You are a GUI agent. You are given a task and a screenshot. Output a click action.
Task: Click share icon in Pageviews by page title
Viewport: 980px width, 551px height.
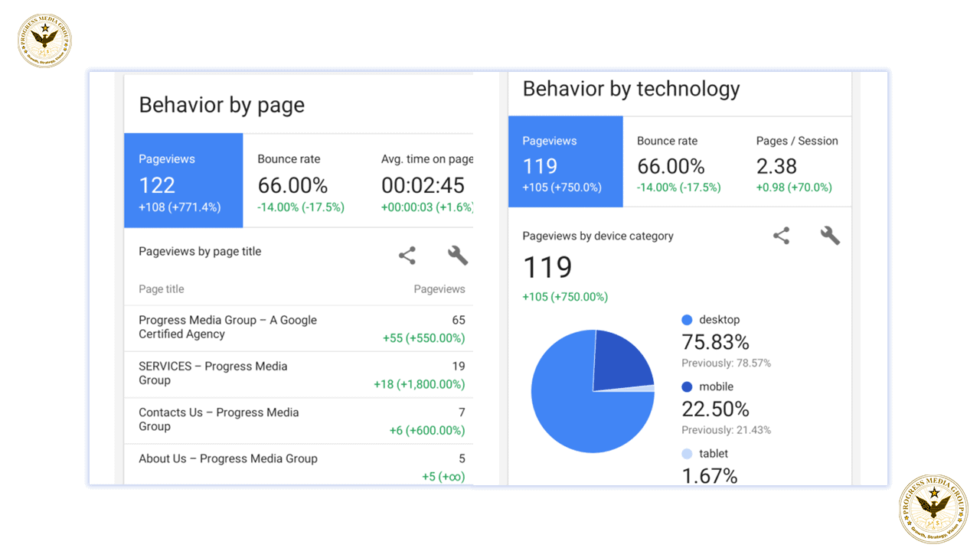407,256
